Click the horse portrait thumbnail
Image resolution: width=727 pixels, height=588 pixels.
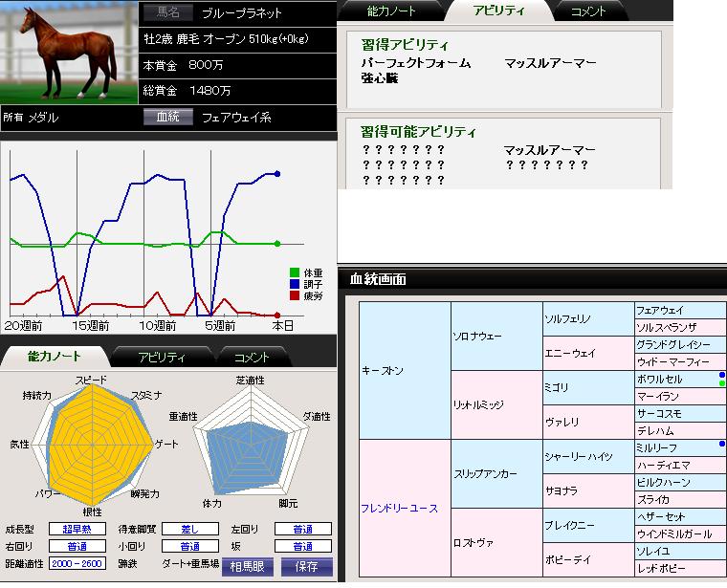tap(69, 52)
